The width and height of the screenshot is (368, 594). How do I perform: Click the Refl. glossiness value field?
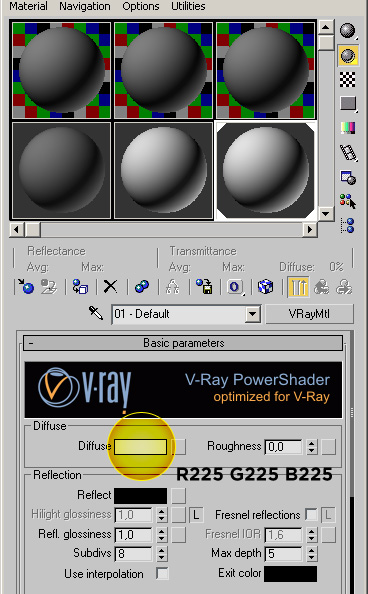pos(133,535)
